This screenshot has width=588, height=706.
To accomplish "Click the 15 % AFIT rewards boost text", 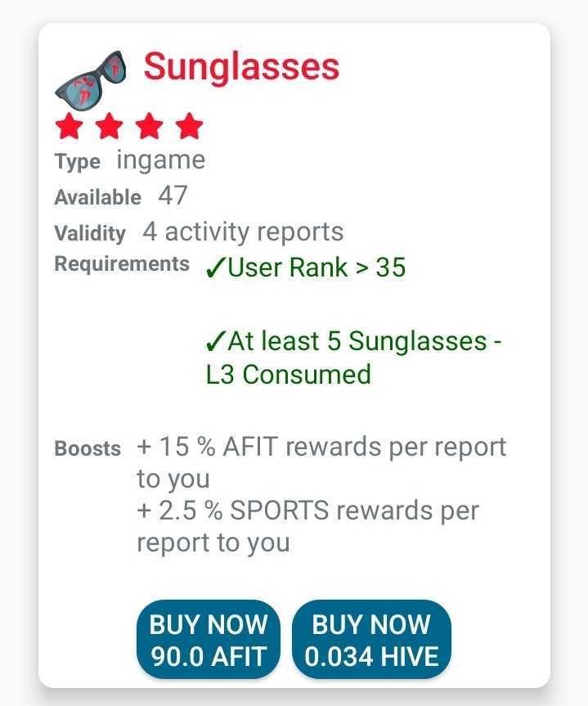I will pos(321,462).
